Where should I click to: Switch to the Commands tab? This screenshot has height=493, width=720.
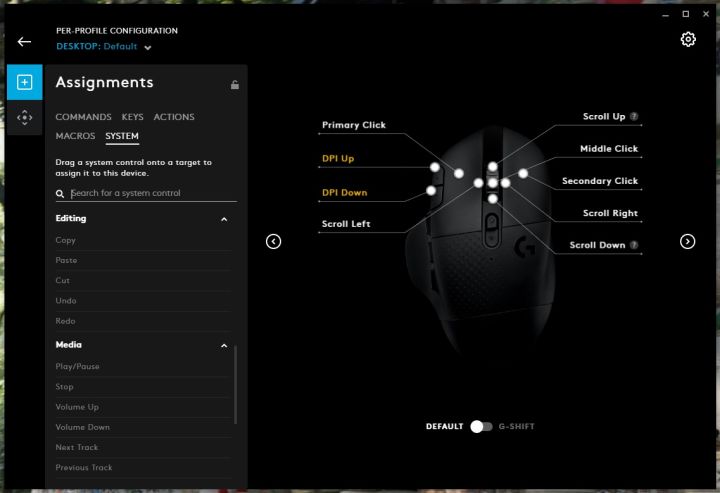pos(83,117)
